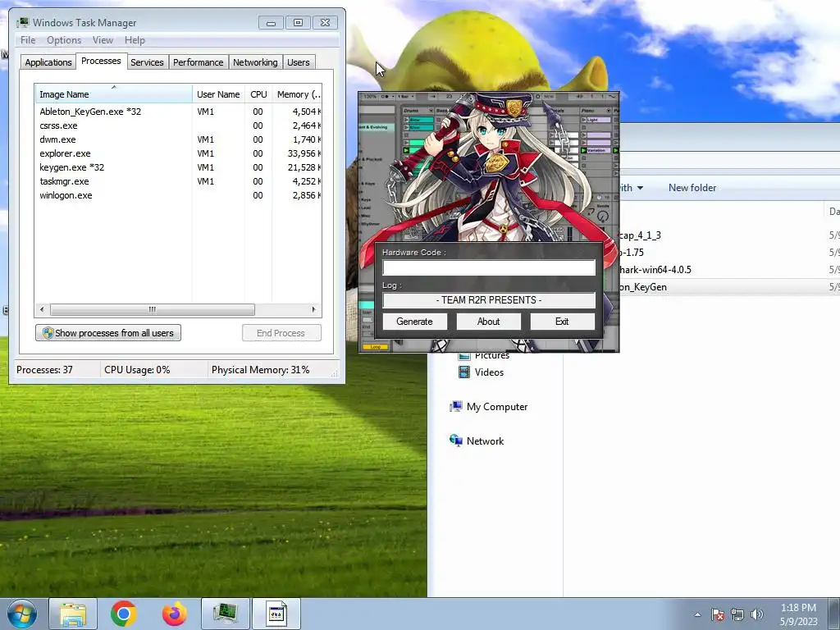
Task: Click the network tray icon
Action: 737,614
